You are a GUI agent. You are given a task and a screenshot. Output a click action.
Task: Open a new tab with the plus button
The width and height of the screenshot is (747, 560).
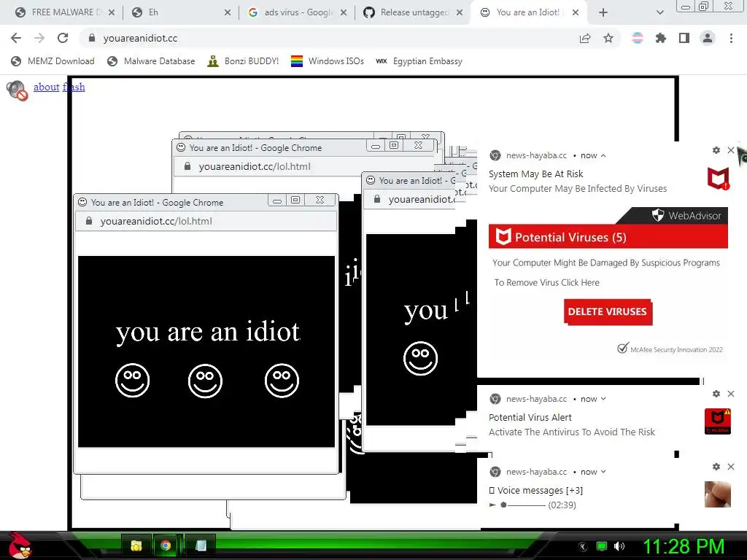coord(603,12)
